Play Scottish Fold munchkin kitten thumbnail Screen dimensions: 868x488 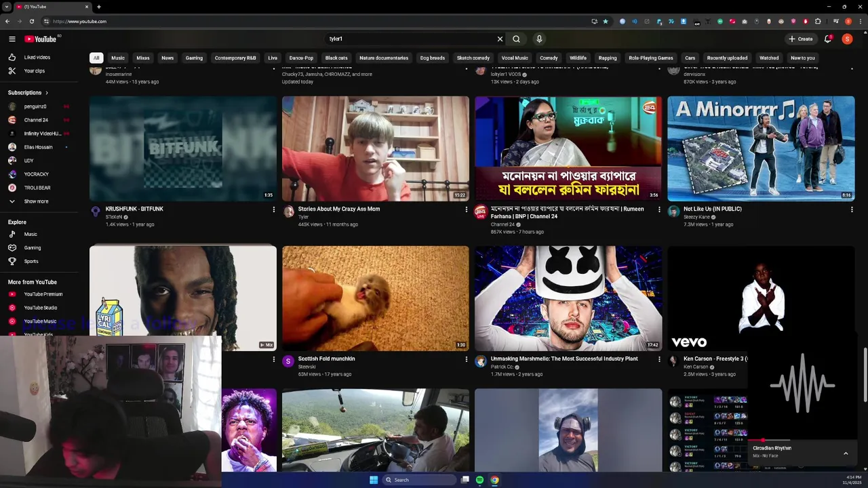click(x=376, y=298)
